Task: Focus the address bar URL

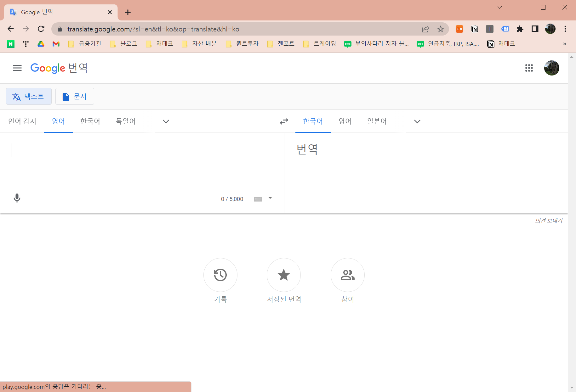Action: tap(153, 29)
